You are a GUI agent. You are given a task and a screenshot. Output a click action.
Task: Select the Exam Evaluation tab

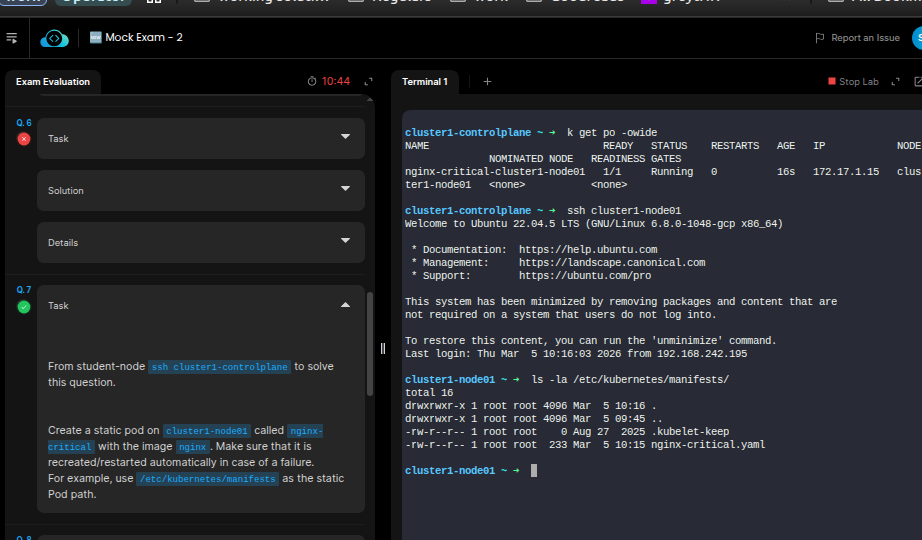52,82
